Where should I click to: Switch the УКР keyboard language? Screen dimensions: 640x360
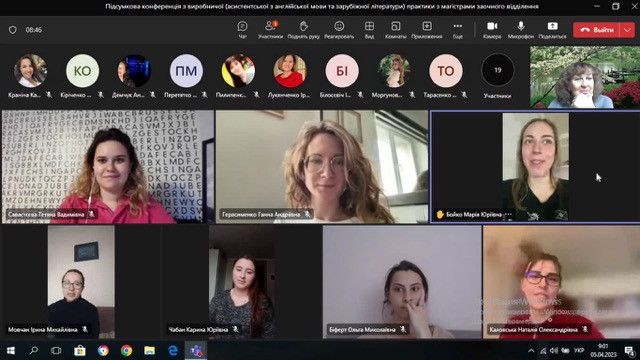[579, 351]
